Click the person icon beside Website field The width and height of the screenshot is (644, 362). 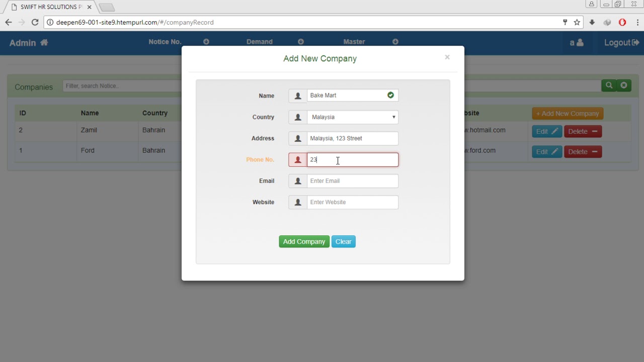point(298,202)
